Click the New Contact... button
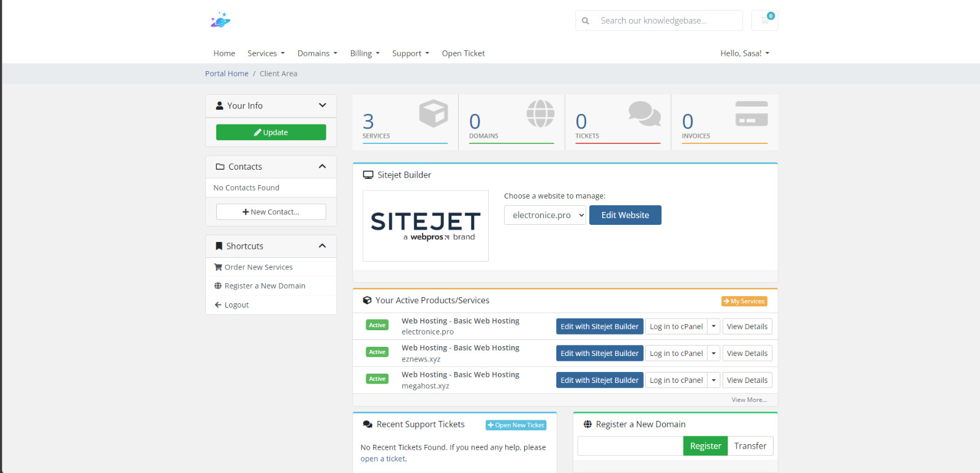Image resolution: width=980 pixels, height=473 pixels. click(x=271, y=212)
